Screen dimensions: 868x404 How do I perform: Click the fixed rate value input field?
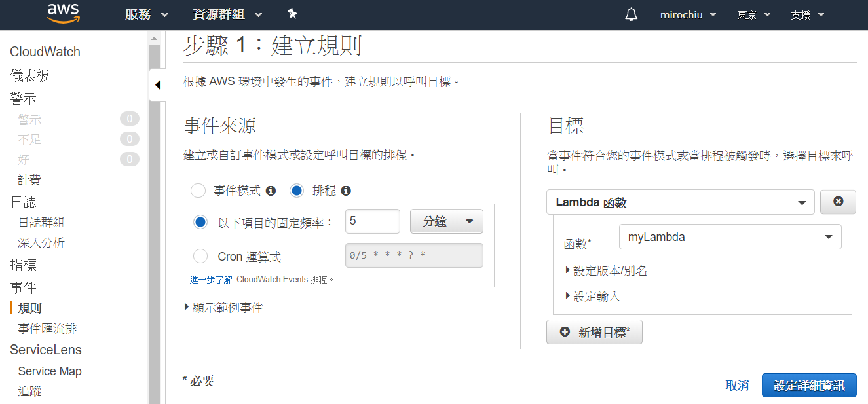(x=372, y=221)
